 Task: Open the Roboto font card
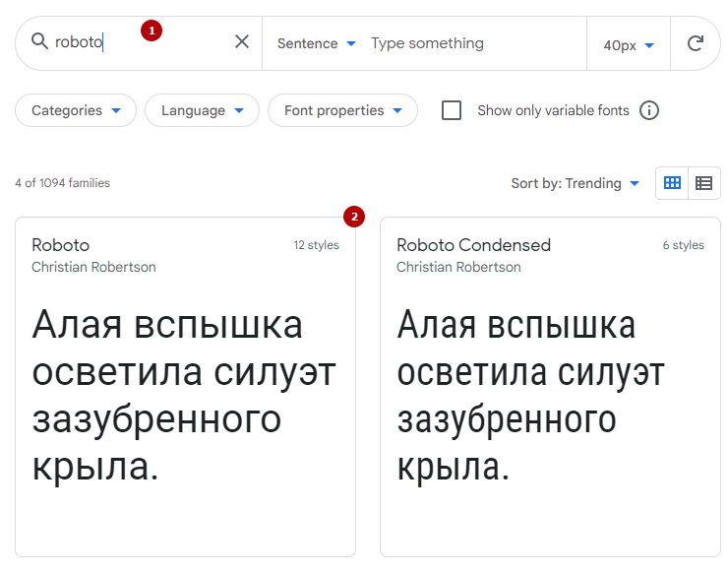pyautogui.click(x=185, y=387)
